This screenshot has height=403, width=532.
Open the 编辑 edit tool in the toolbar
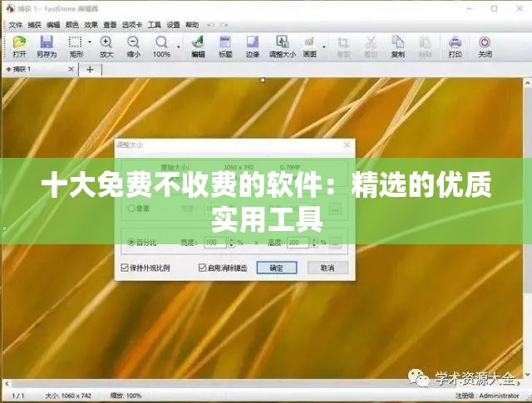click(x=198, y=47)
